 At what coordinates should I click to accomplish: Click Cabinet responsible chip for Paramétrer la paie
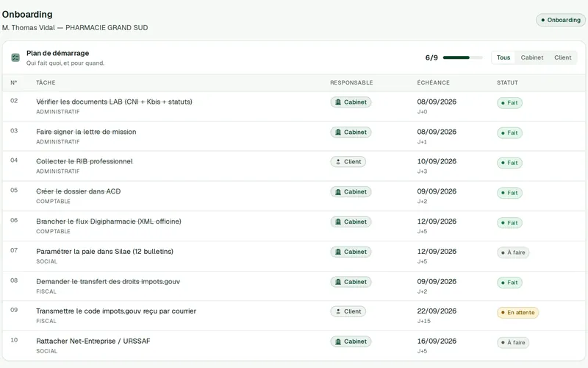point(351,252)
